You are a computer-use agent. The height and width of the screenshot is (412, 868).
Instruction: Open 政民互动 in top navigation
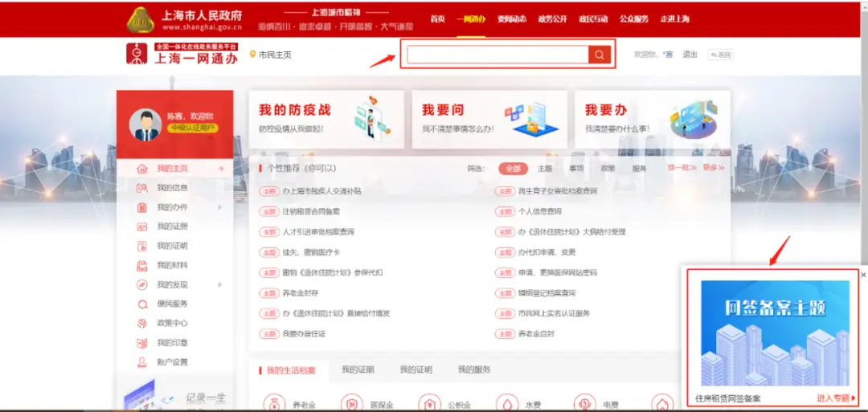[593, 18]
